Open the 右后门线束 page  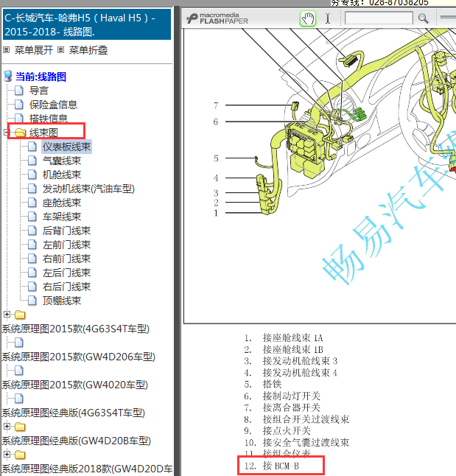66,287
